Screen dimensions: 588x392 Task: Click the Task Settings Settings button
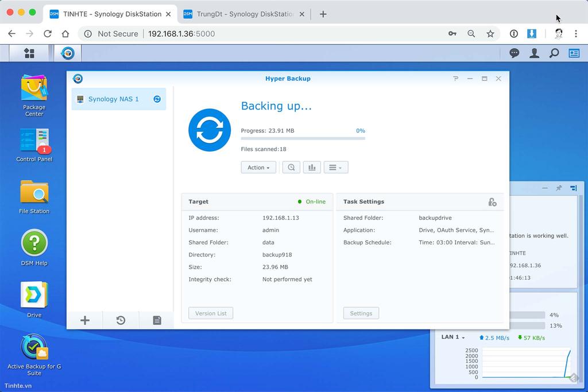coord(361,313)
